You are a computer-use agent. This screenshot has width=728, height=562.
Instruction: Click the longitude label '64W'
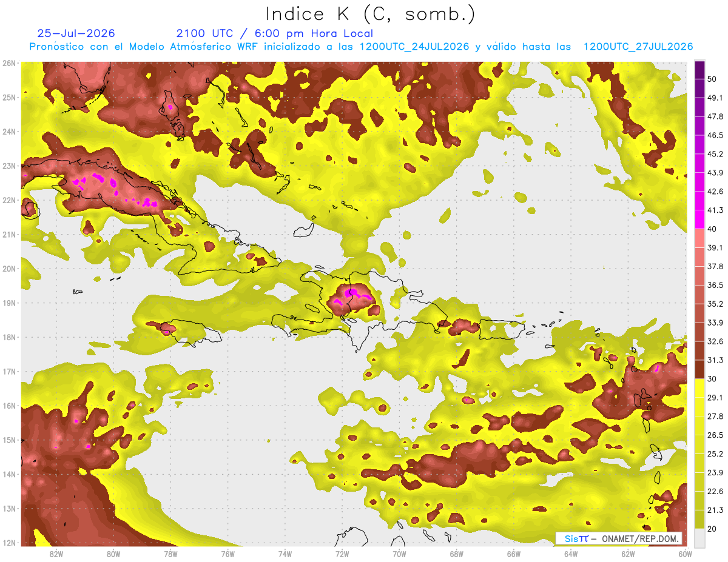(571, 554)
